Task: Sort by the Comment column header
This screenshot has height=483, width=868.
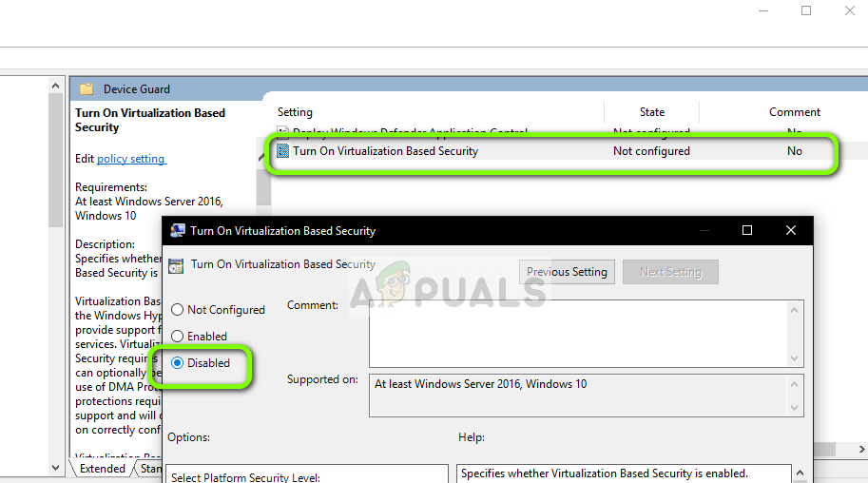Action: [x=795, y=112]
